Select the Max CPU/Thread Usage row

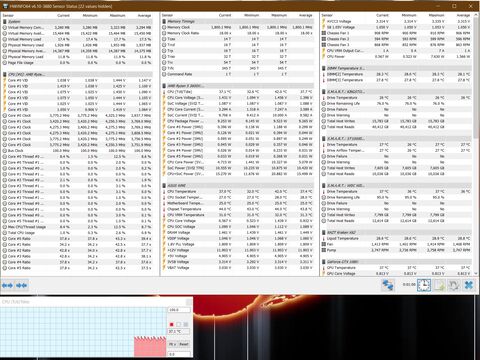[77, 227]
